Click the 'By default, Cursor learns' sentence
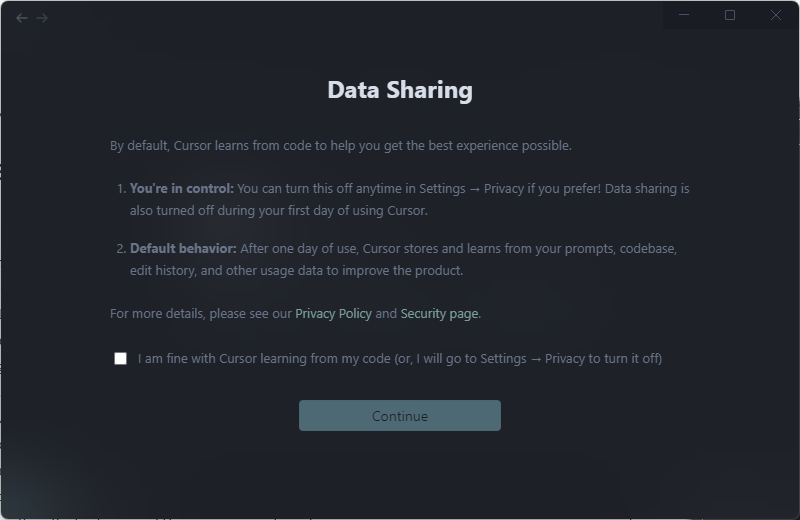Viewport: 800px width, 520px height. point(340,145)
